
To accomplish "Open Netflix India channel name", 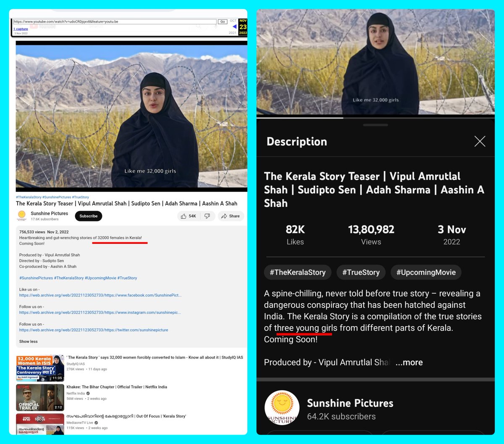I will [76, 394].
